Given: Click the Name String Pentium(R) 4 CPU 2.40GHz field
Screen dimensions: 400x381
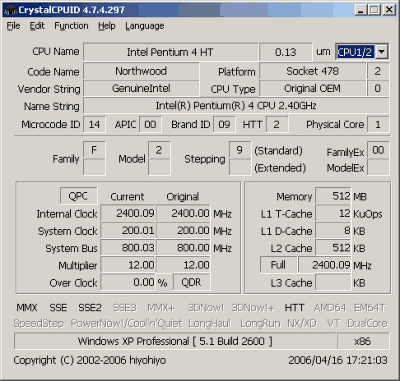Looking at the screenshot, I should click(236, 106).
